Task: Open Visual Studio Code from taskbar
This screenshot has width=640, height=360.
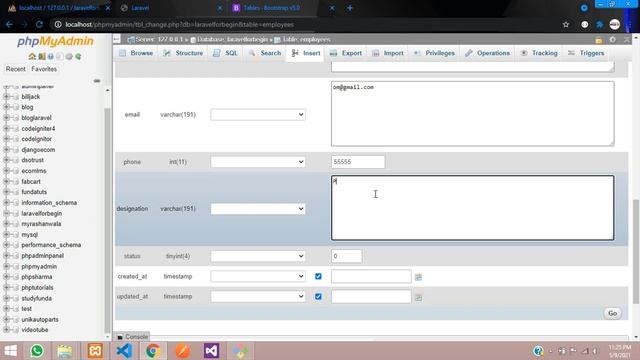Action: point(124,351)
